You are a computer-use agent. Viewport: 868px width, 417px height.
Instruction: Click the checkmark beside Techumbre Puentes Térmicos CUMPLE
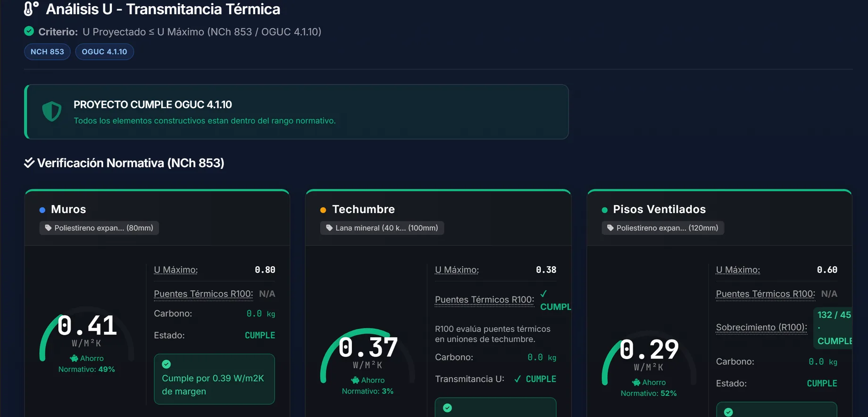[x=544, y=294]
